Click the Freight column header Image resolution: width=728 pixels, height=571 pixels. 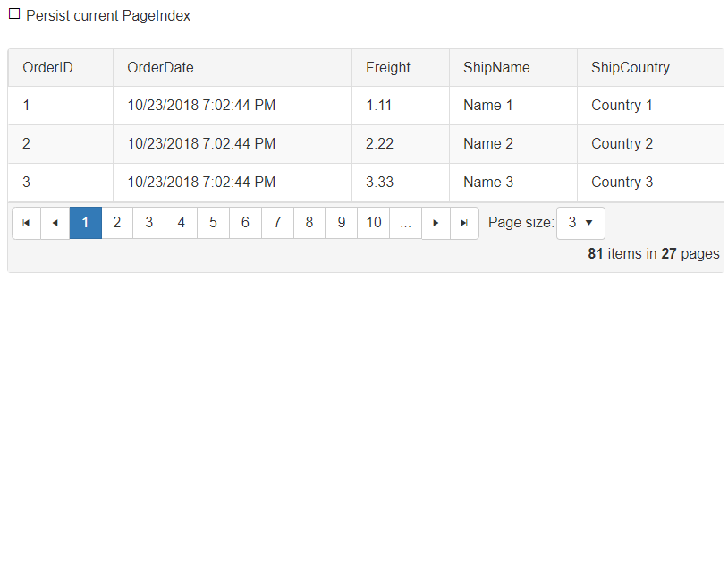[400, 68]
